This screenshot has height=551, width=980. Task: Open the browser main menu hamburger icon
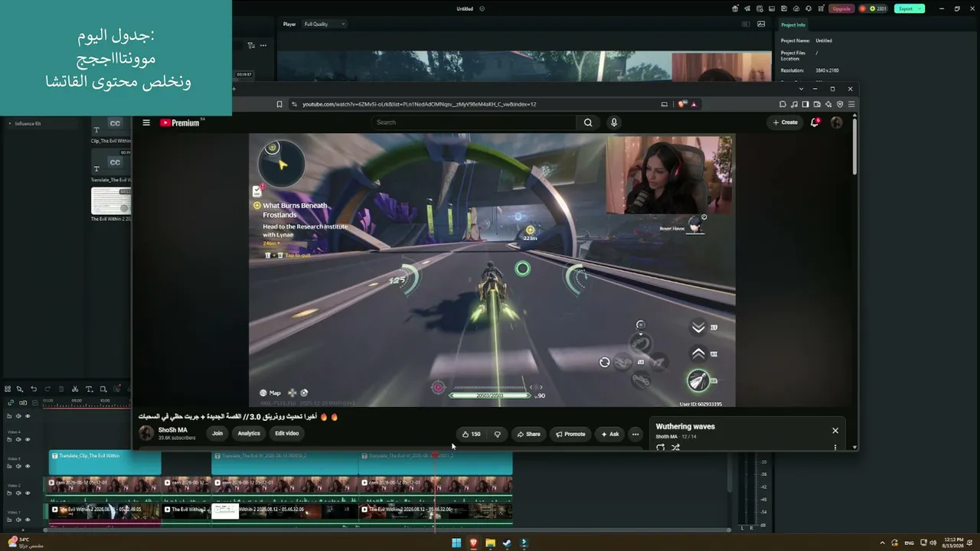point(851,104)
